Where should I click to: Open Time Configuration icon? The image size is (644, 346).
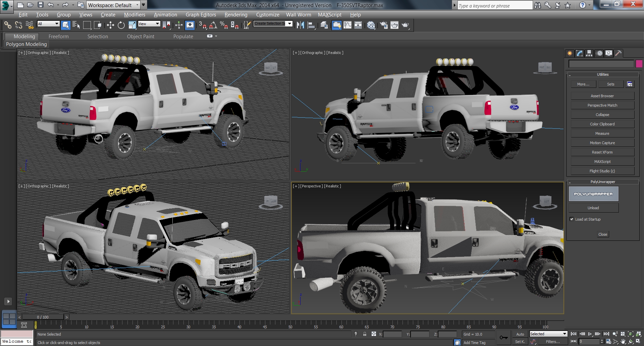[x=608, y=341]
